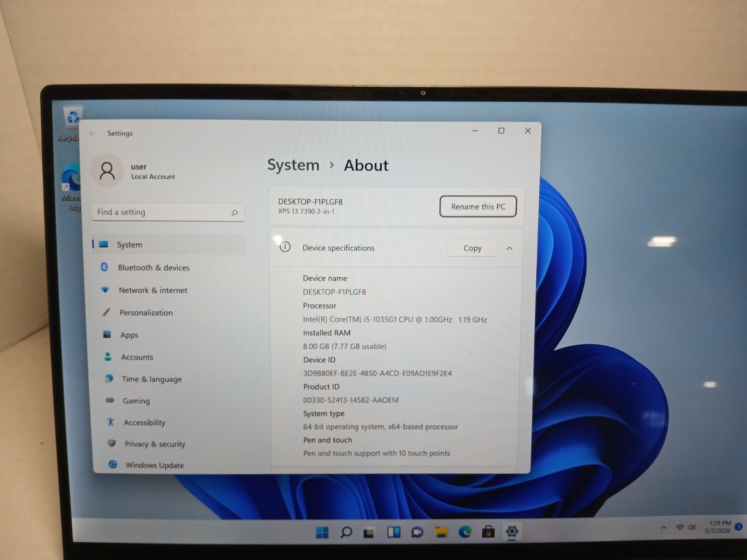Click the Accessibility figure icon
Screen dimensions: 747x560
pyautogui.click(x=111, y=422)
